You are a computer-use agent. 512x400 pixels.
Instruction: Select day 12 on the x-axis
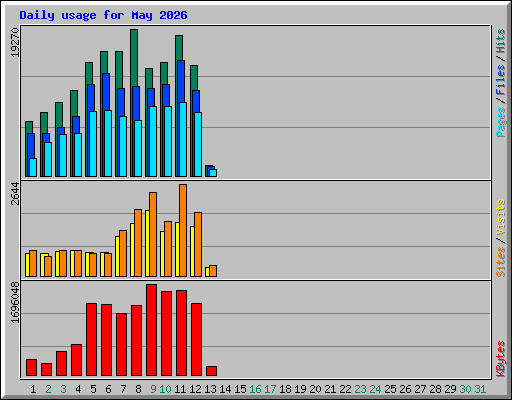pyautogui.click(x=195, y=389)
